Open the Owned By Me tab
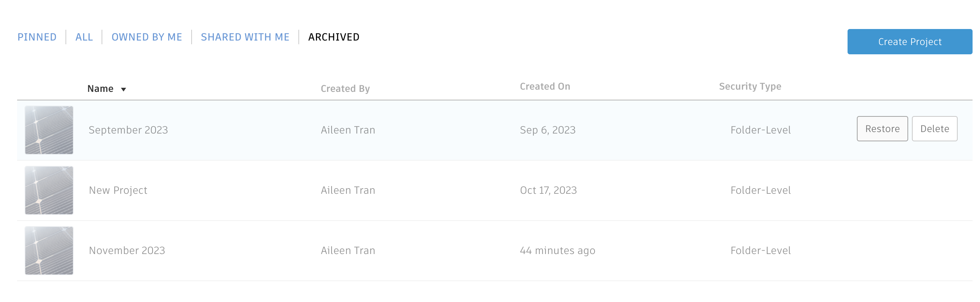The width and height of the screenshot is (980, 302). (147, 37)
